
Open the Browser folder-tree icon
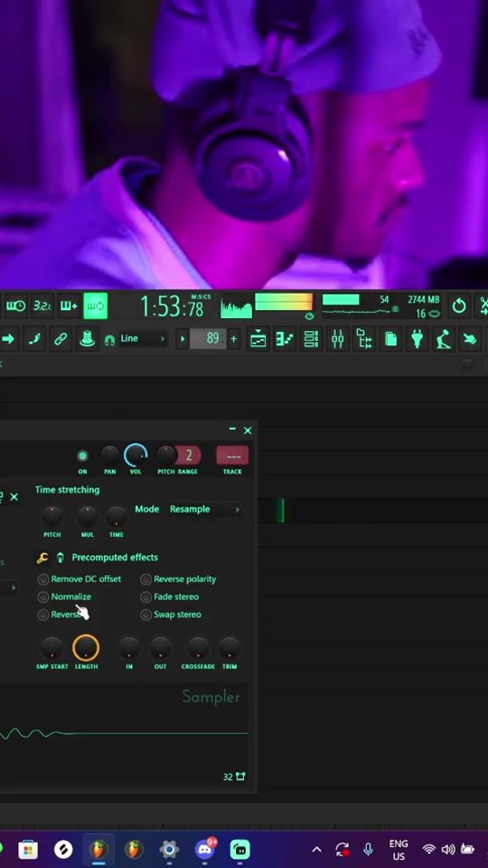click(x=364, y=339)
